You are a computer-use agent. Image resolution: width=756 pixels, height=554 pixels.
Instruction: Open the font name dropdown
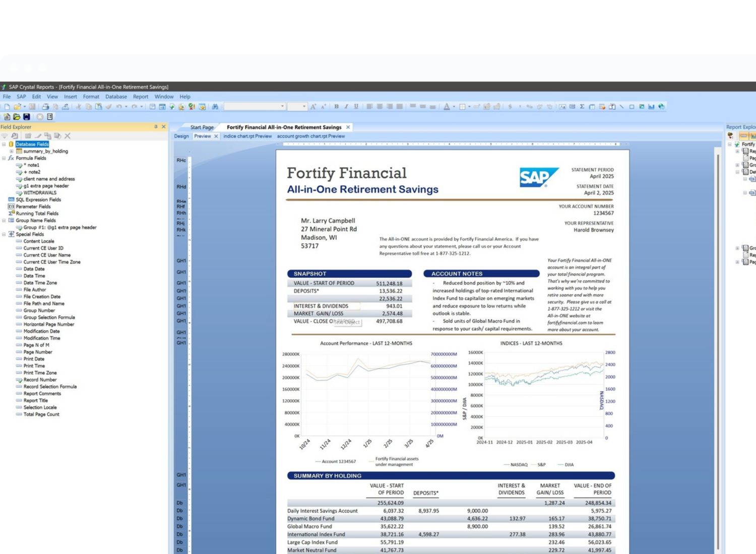[282, 107]
